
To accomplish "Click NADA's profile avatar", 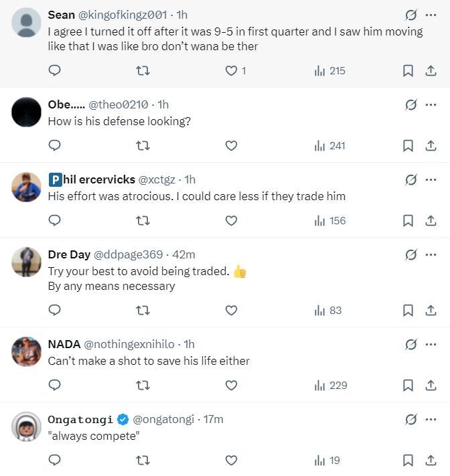I will pyautogui.click(x=27, y=351).
